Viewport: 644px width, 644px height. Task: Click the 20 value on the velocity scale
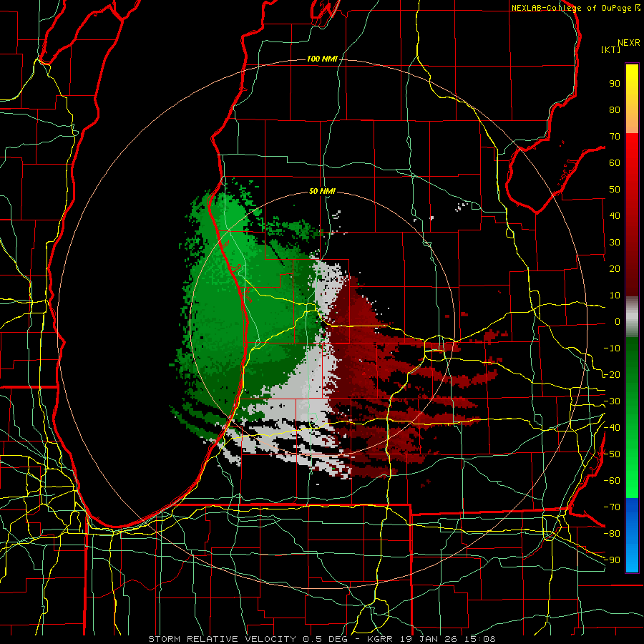[x=615, y=268]
